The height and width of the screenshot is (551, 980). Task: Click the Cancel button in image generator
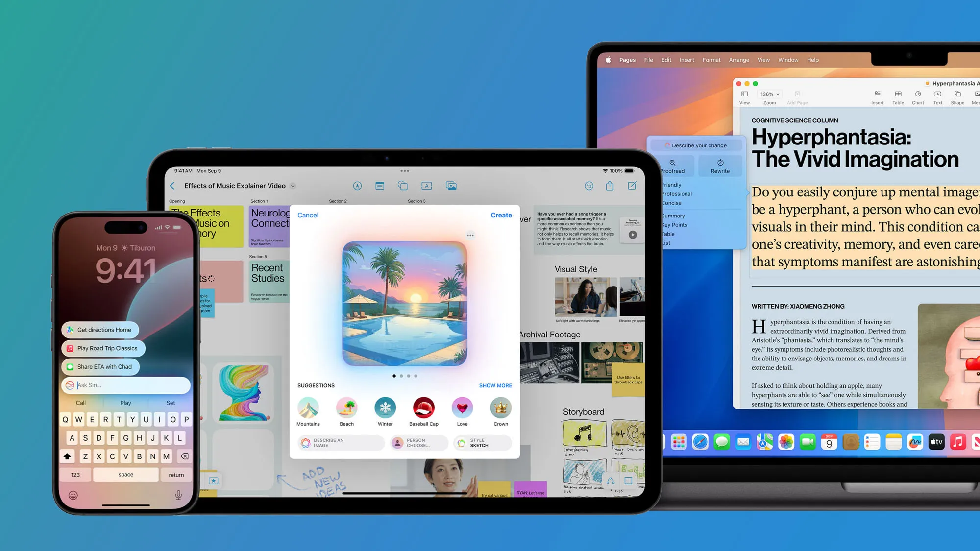308,215
